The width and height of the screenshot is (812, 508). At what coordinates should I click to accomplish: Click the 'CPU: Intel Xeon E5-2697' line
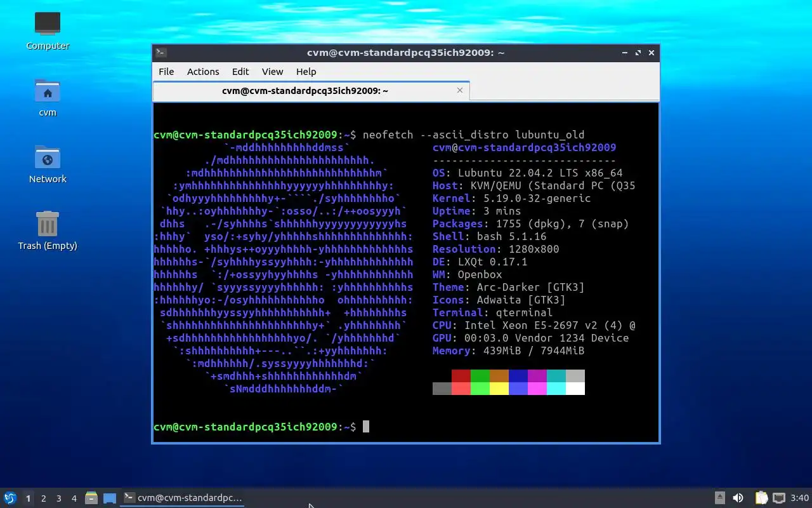534,325
